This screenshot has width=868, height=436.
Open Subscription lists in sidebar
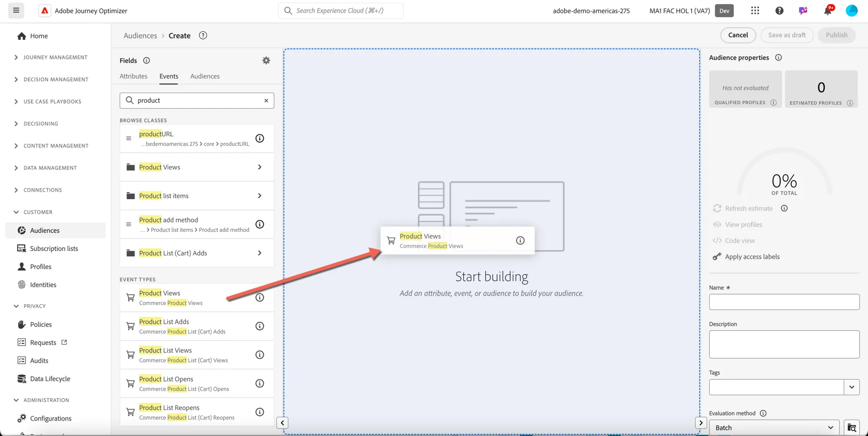(54, 248)
